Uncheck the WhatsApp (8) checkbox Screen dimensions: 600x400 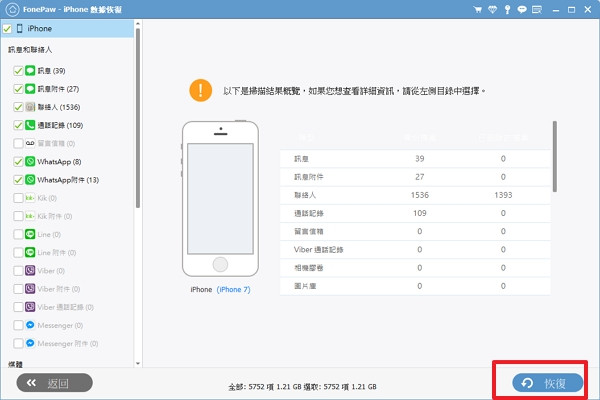coord(18,162)
